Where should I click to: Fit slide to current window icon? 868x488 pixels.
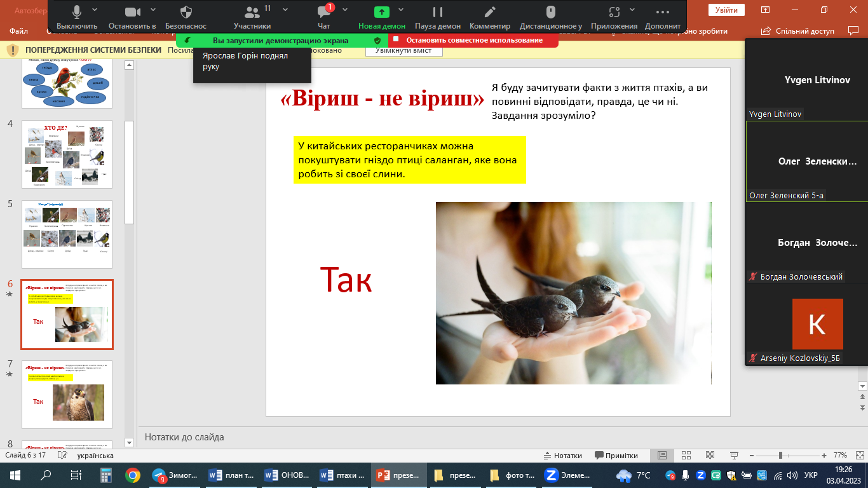coord(858,456)
